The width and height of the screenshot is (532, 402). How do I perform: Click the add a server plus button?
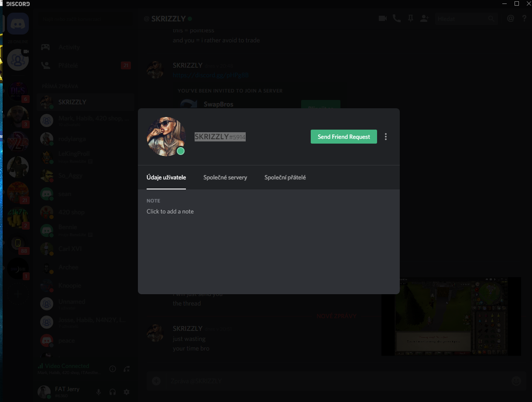[x=18, y=294]
